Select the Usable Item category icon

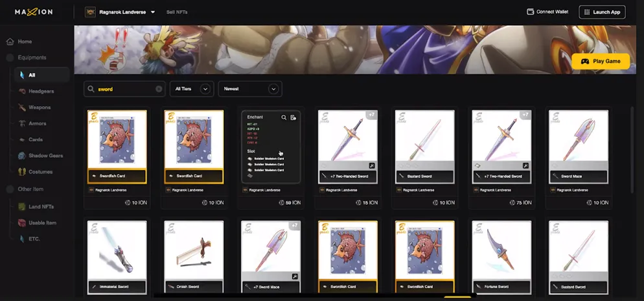tap(22, 223)
